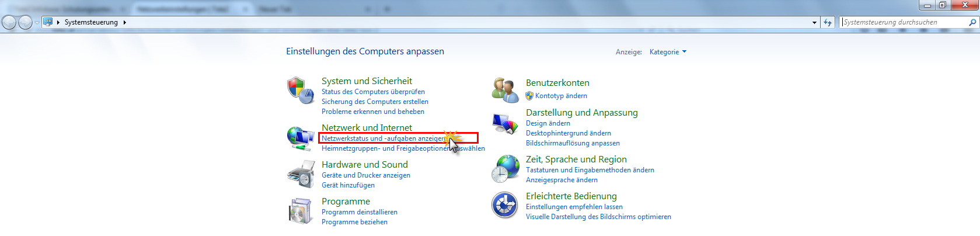The image size is (980, 236).
Task: Click Geräte und Drucker anzeigen
Action: [x=366, y=175]
